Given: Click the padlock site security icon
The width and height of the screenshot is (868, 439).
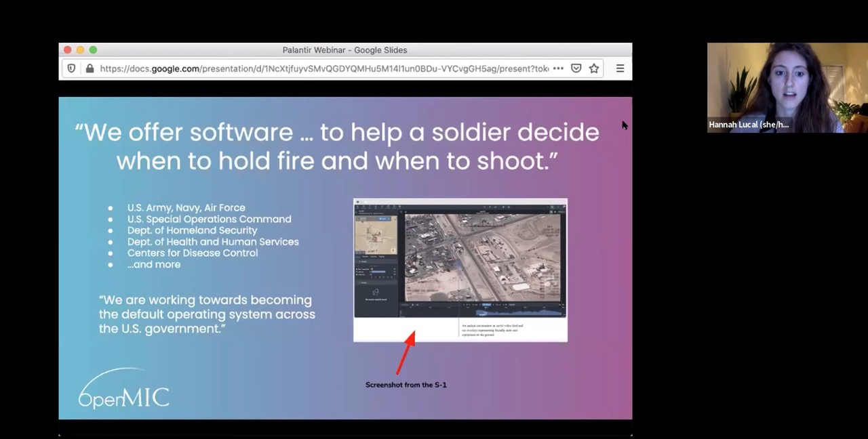Looking at the screenshot, I should [90, 68].
